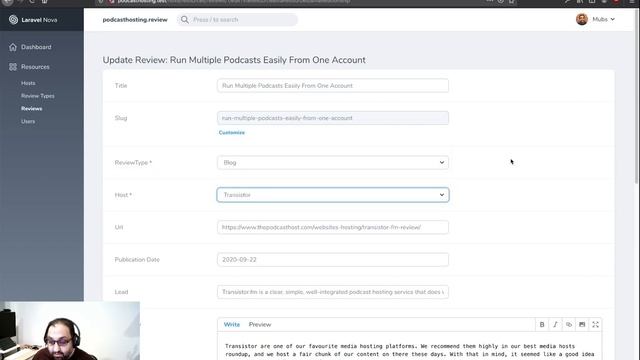Image resolution: width=640 pixels, height=360 pixels.
Task: Click the Lead input field
Action: click(333, 292)
